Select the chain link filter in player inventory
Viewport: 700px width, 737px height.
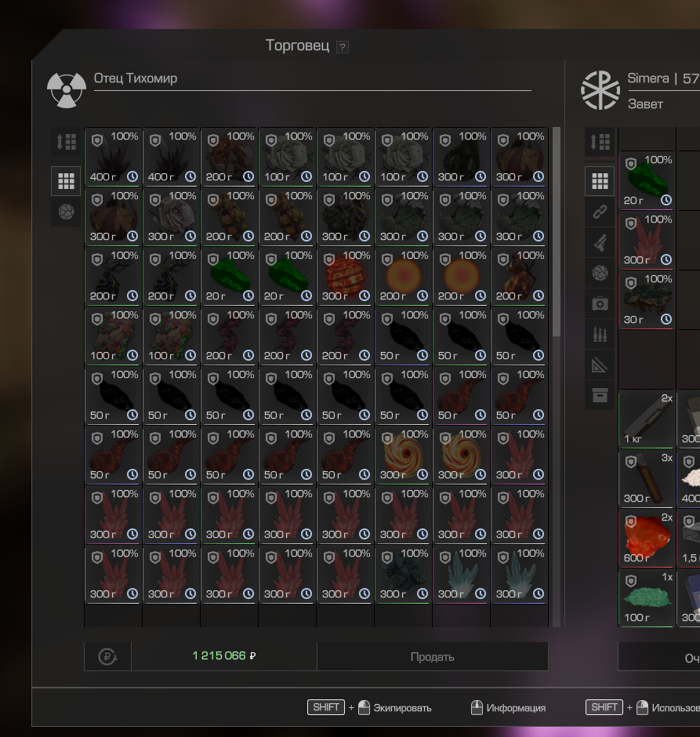pos(600,212)
